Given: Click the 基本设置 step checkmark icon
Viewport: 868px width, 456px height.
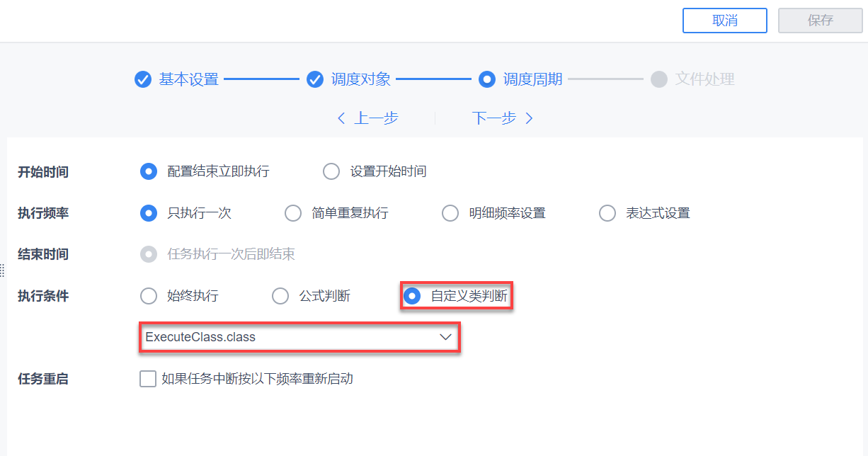Looking at the screenshot, I should (143, 79).
